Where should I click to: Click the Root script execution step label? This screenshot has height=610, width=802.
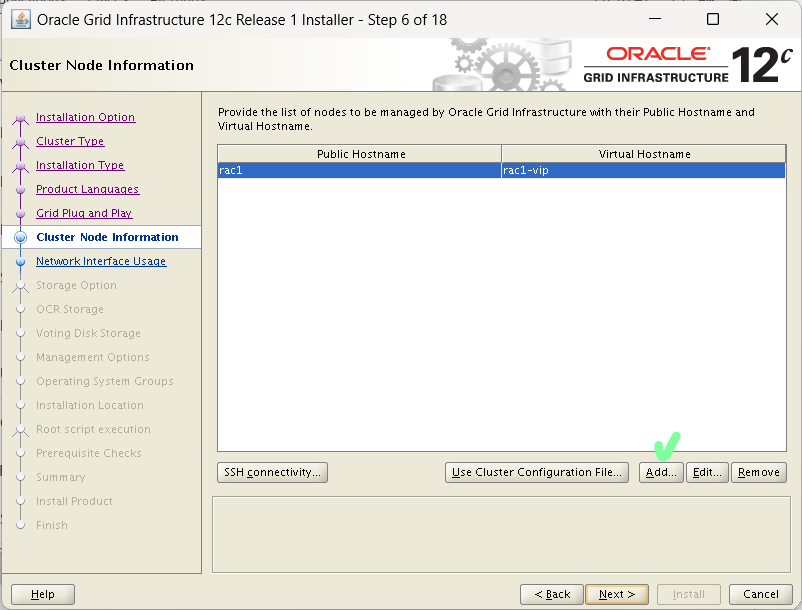point(93,430)
